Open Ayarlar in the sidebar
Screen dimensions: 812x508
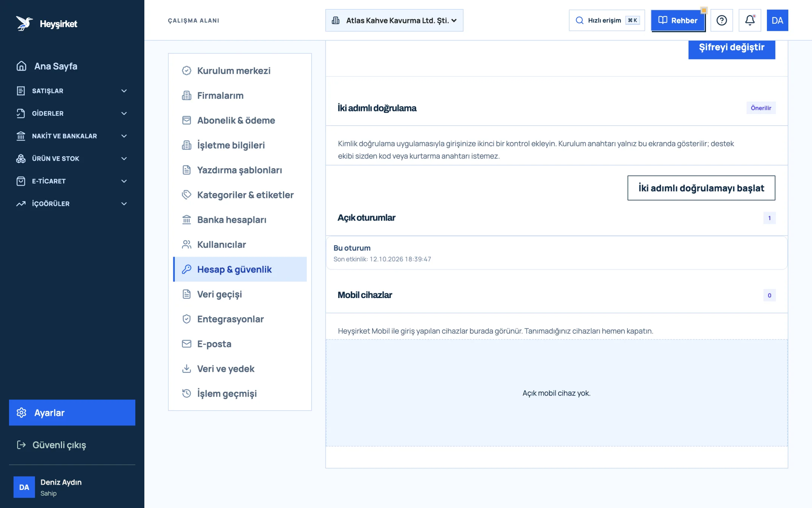(72, 412)
